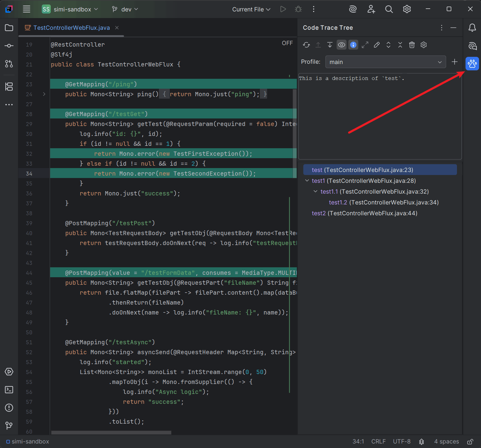Open the Project folder tool window

9,28
